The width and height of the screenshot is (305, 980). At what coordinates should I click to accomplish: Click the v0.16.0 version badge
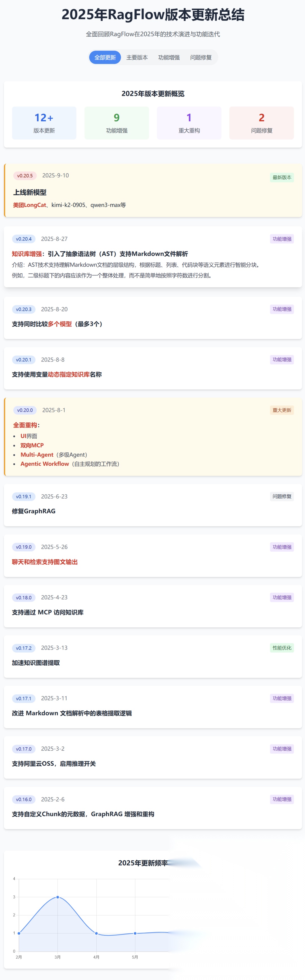24,800
